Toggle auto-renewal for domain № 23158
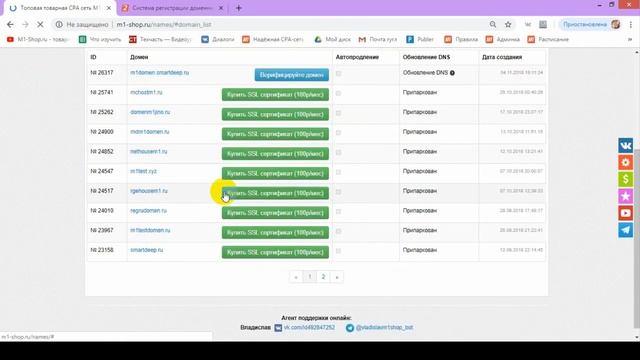Screen dimensions: 640x360 [338, 251]
